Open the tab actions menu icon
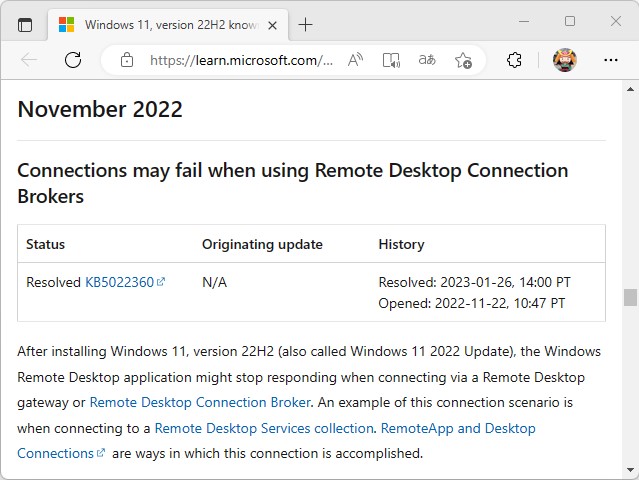Viewport: 639px width, 480px height. pos(25,24)
